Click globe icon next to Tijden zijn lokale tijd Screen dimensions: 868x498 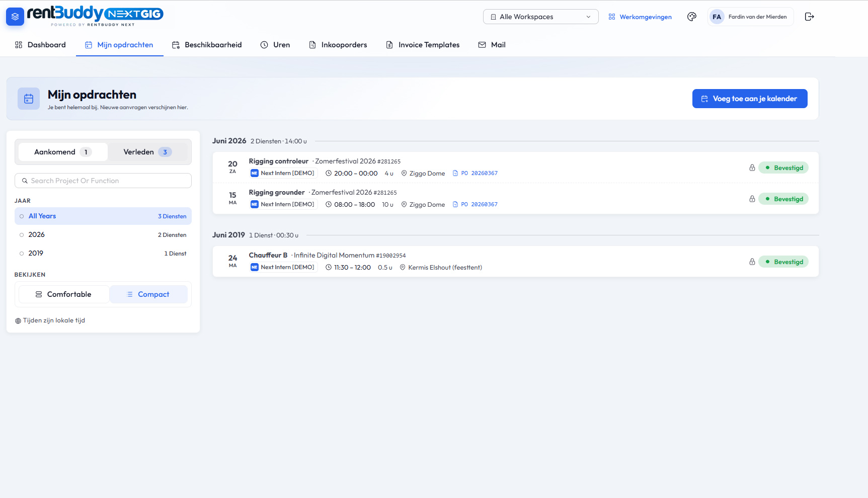point(18,321)
